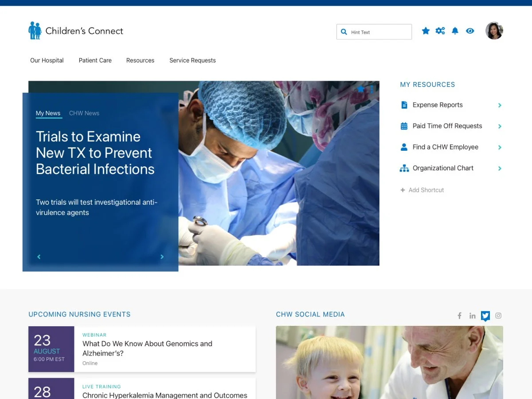Open notifications bell icon
Screen dimensions: 532x399
pos(455,31)
